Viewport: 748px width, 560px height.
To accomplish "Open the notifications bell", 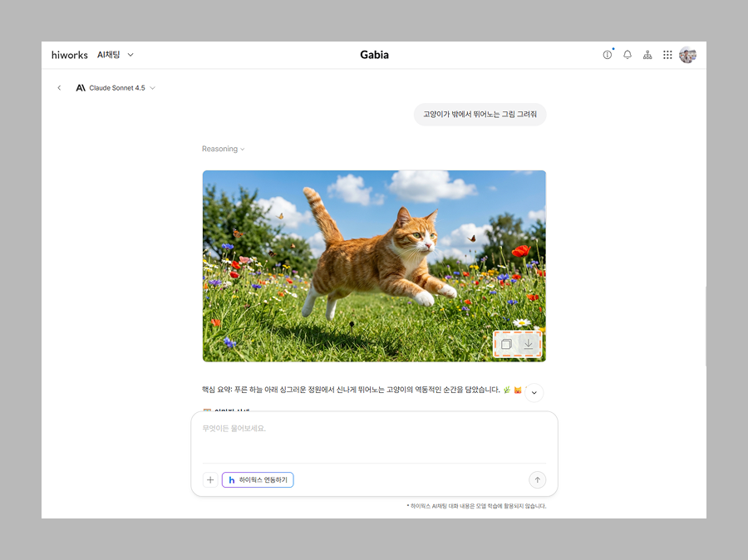I will 627,55.
